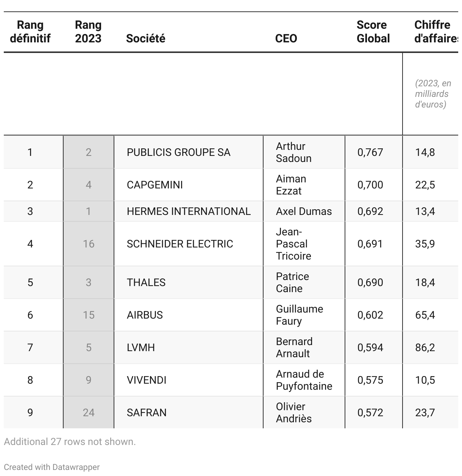Click the Société column header
Screen dimensions: 462x476
click(146, 38)
